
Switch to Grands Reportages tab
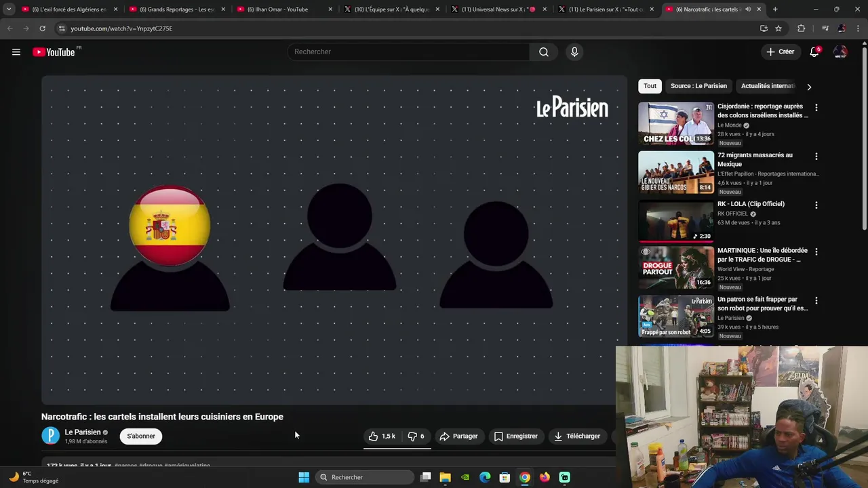click(x=176, y=9)
